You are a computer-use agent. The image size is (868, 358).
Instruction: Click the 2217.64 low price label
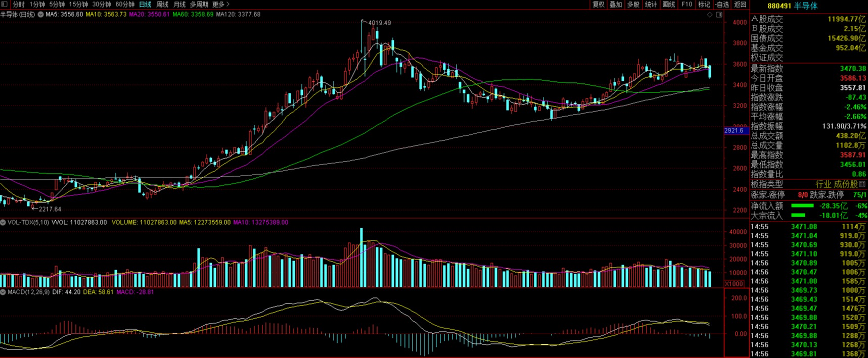coord(50,209)
